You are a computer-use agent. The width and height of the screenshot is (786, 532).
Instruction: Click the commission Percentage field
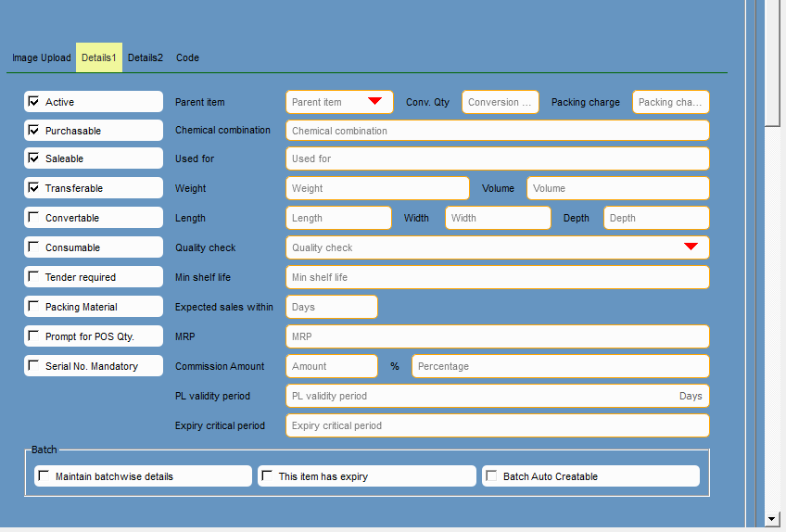tap(560, 366)
